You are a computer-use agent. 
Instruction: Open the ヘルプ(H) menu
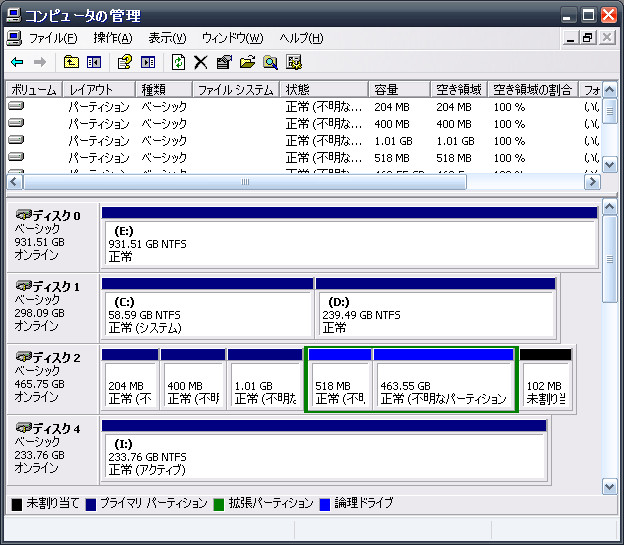[301, 38]
